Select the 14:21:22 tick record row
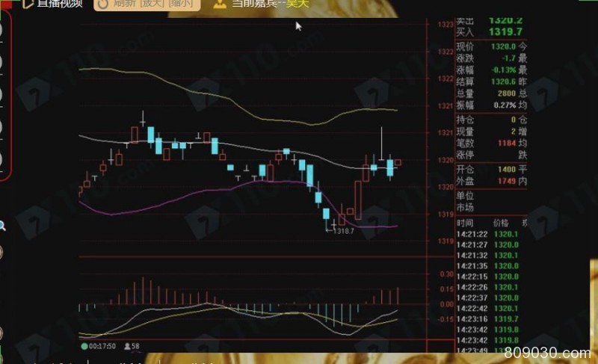The image size is (598, 364). 490,234
